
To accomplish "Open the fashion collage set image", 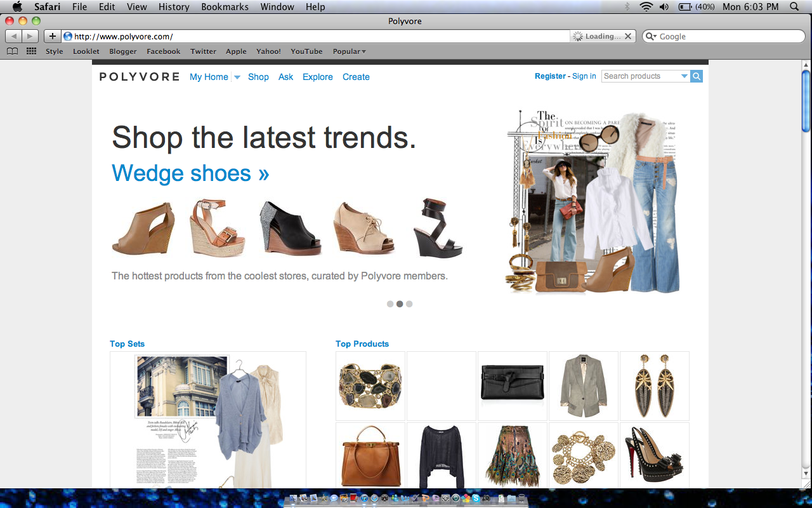I will point(594,202).
